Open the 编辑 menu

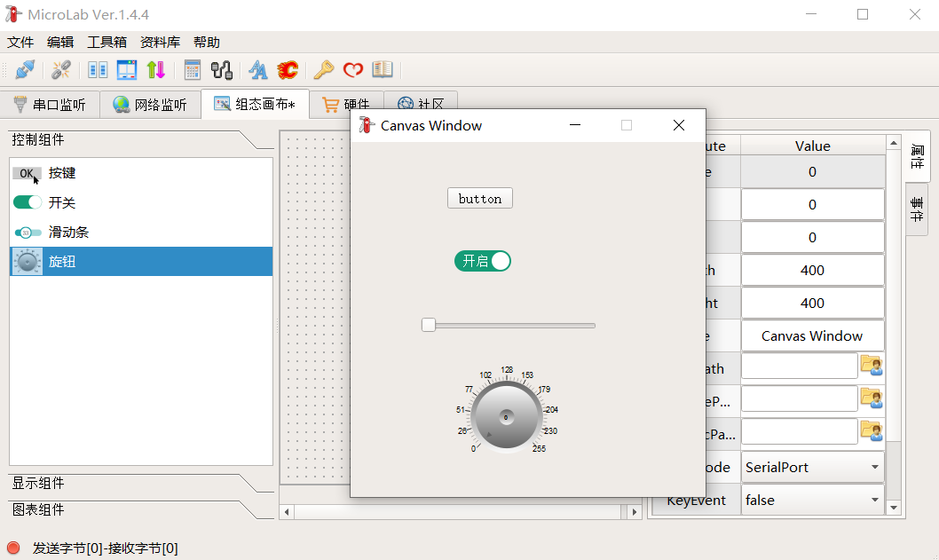click(x=60, y=43)
